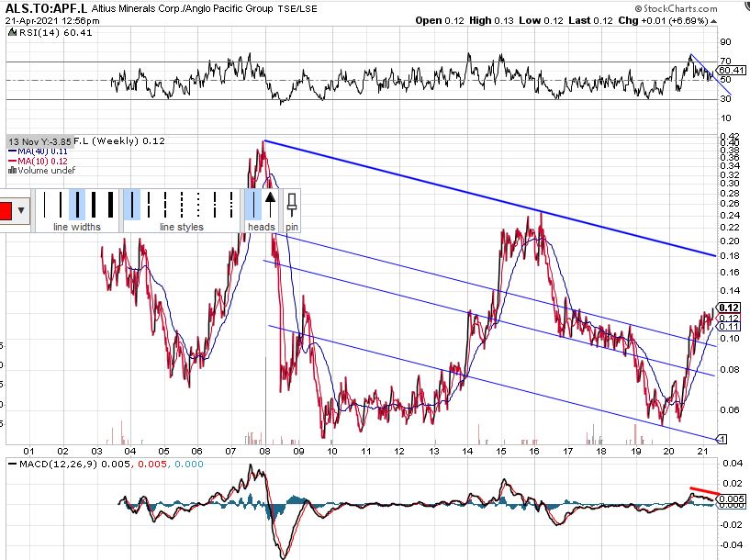The height and width of the screenshot is (560, 750).
Task: Select the fourth line width option
Action: coord(94,205)
